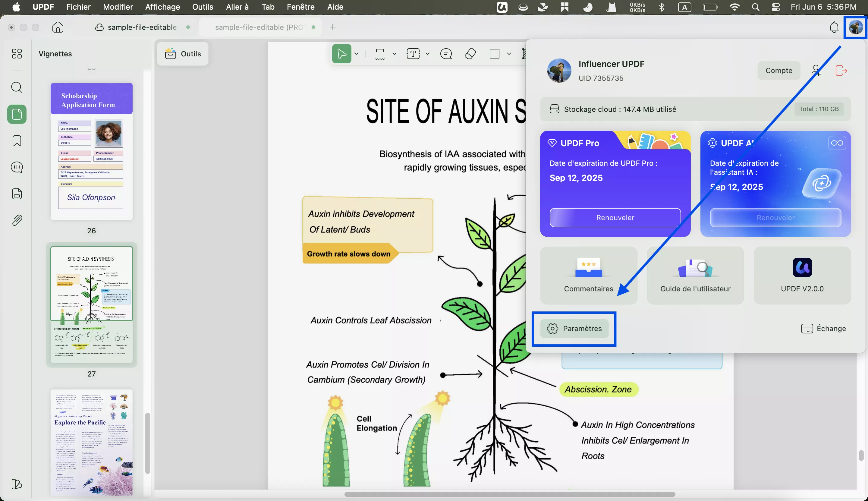Select the text box tool
868x501 pixels.
click(413, 54)
